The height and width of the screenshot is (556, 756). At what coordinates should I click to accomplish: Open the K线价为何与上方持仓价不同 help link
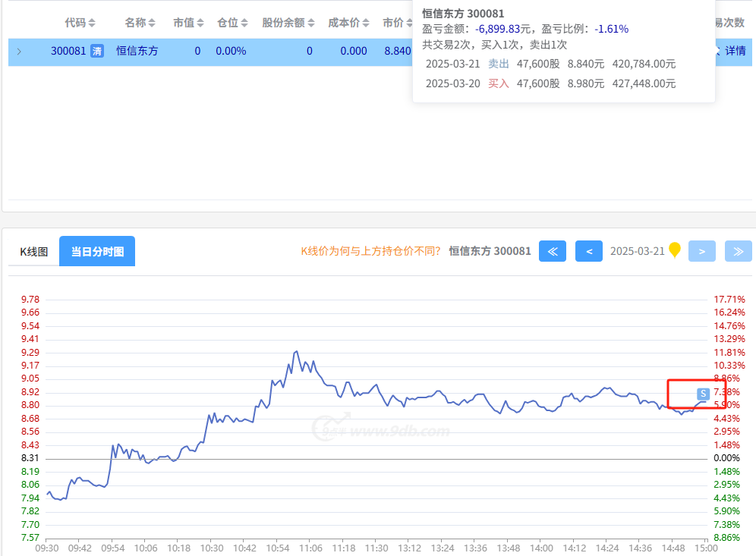coord(370,251)
